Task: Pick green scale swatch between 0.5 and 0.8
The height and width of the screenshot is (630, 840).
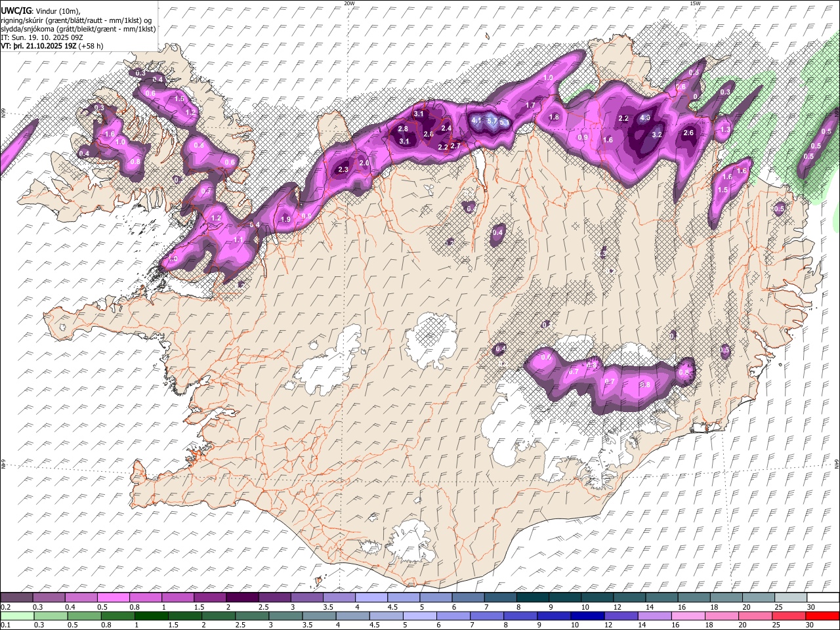Action: [85, 616]
